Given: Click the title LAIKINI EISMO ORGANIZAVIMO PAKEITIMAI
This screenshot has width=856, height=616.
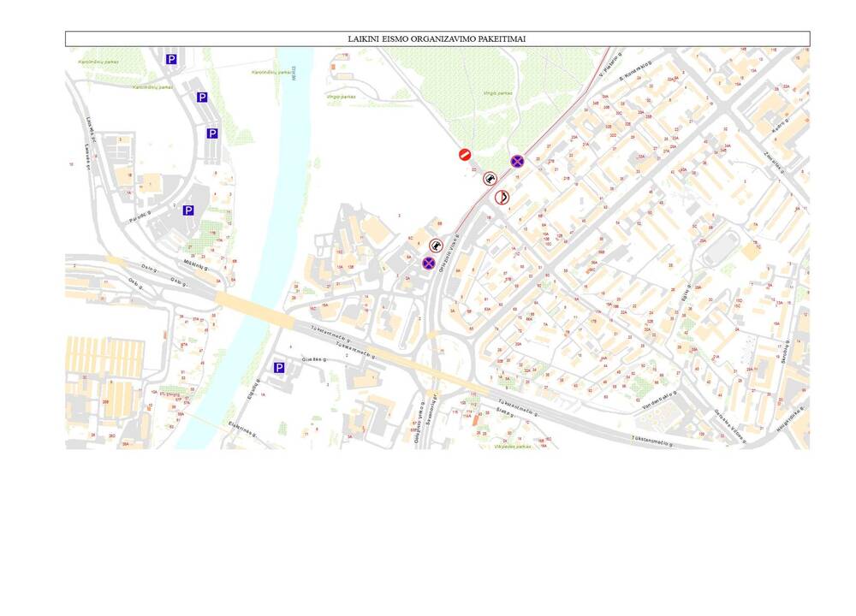Looking at the screenshot, I should (437, 38).
